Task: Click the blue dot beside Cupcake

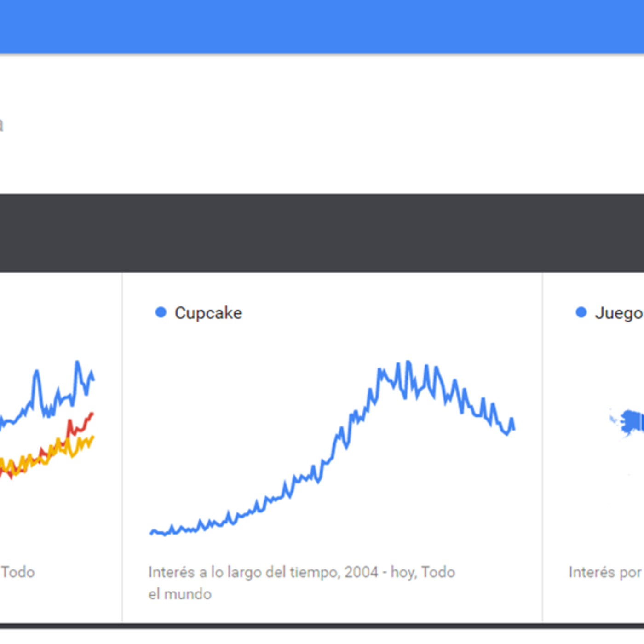Action: 161,312
